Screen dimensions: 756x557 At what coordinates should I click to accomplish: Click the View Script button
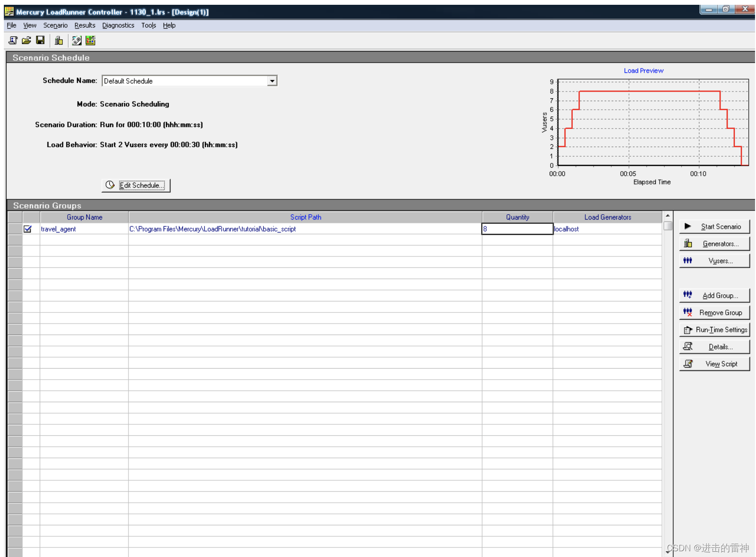click(714, 364)
